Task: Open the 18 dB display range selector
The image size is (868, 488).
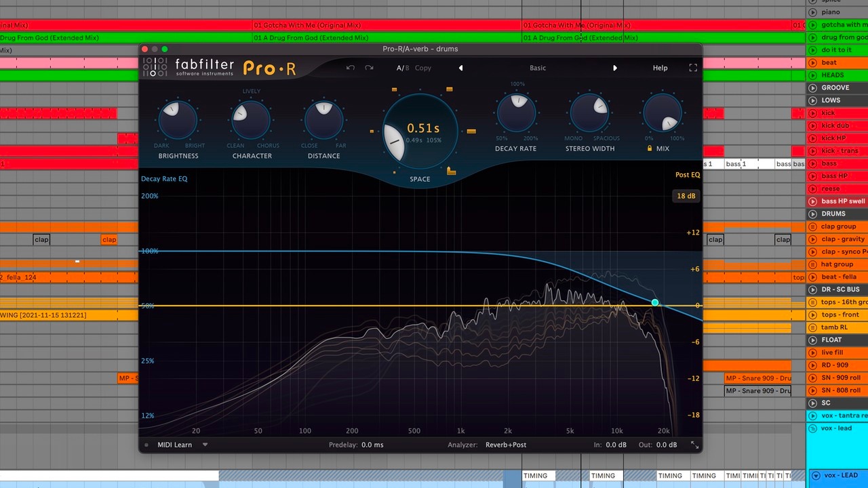Action: pyautogui.click(x=686, y=196)
